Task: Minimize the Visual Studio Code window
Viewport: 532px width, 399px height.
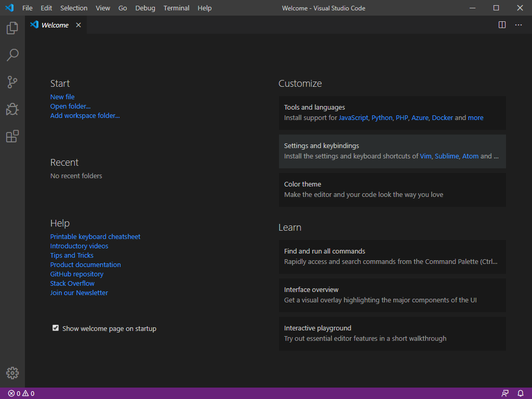Action: (x=472, y=8)
